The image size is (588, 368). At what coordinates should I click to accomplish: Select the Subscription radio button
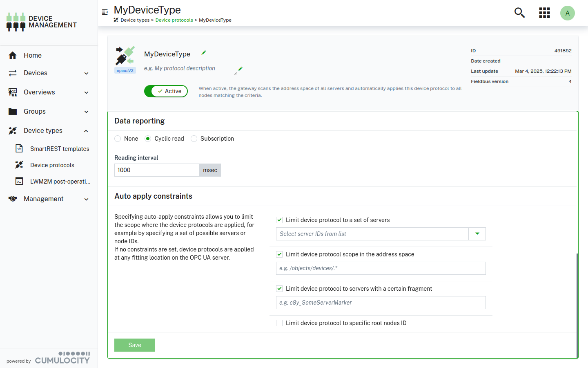[194, 139]
